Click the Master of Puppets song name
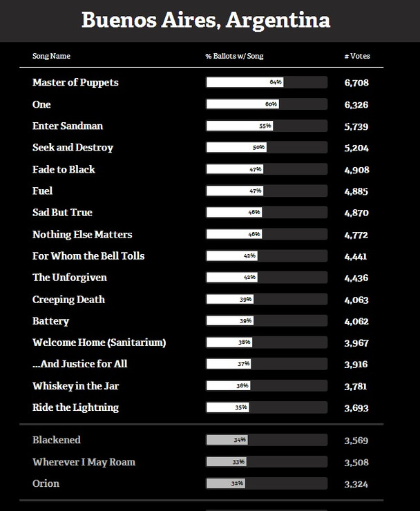The width and height of the screenshot is (420, 511). point(75,82)
